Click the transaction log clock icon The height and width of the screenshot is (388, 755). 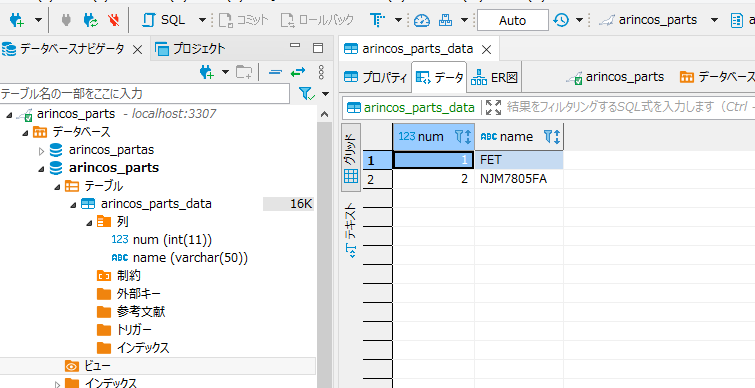pos(561,20)
